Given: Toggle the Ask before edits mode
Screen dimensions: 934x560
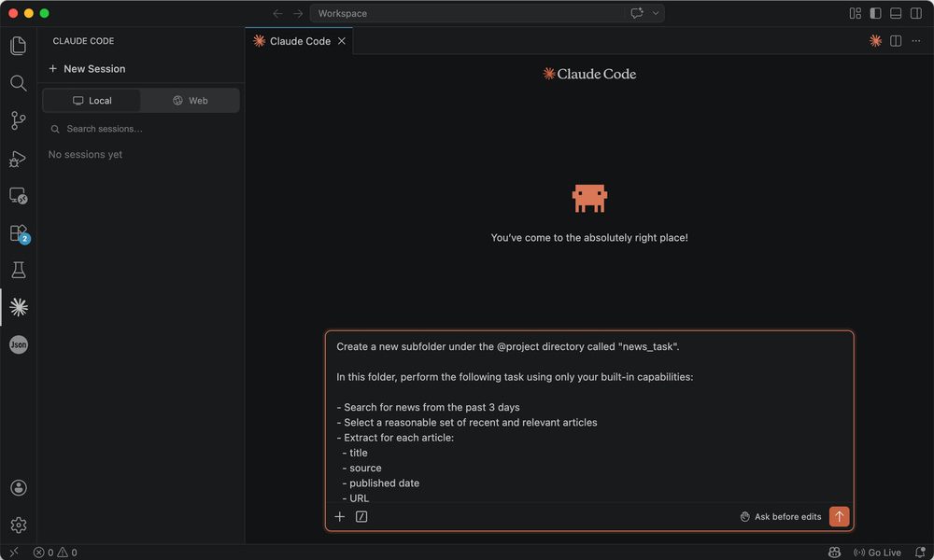Looking at the screenshot, I should click(780, 517).
